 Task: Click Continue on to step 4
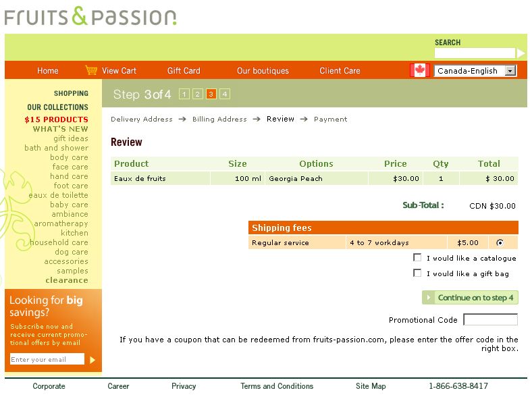click(x=470, y=298)
